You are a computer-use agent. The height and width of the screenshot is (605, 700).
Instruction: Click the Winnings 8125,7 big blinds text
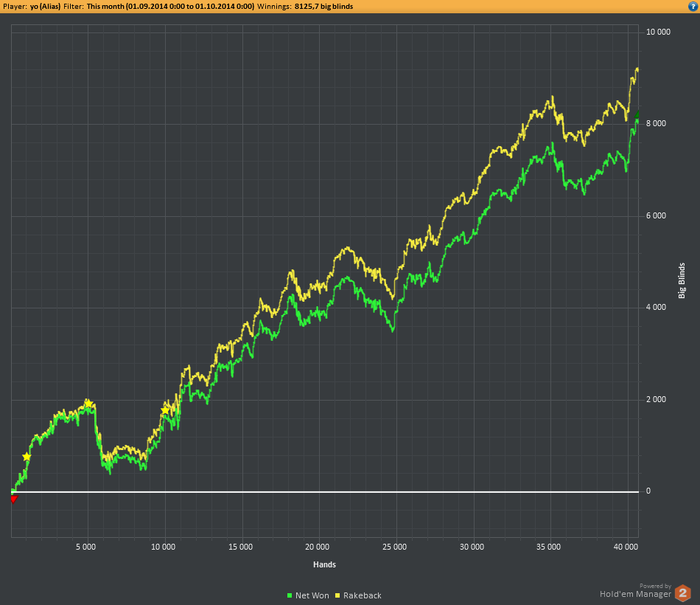pyautogui.click(x=305, y=6)
